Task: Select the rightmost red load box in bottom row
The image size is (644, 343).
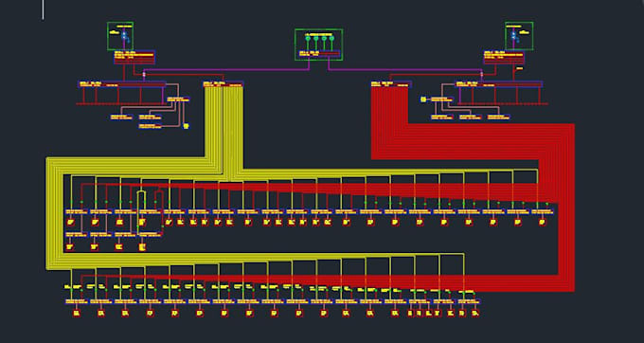Action: pos(475,313)
